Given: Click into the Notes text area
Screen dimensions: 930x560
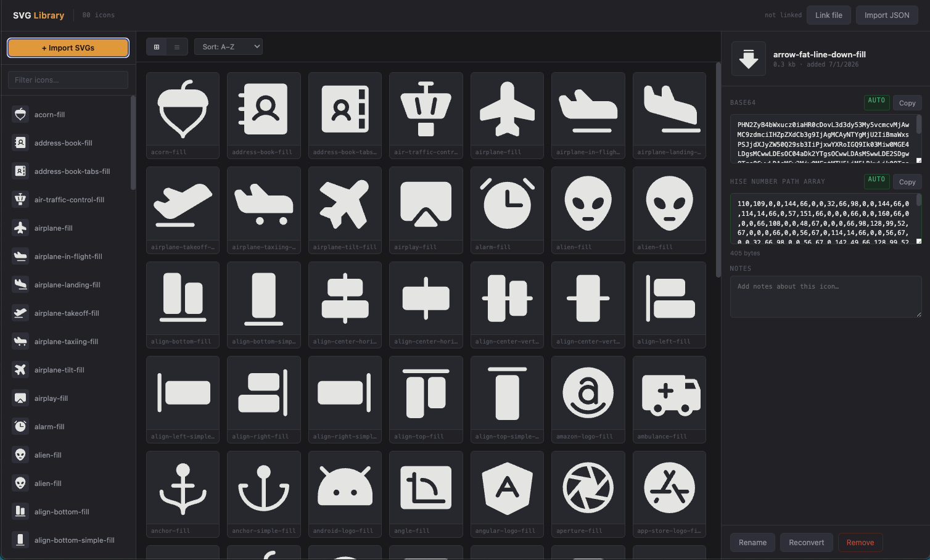Looking at the screenshot, I should click(826, 297).
